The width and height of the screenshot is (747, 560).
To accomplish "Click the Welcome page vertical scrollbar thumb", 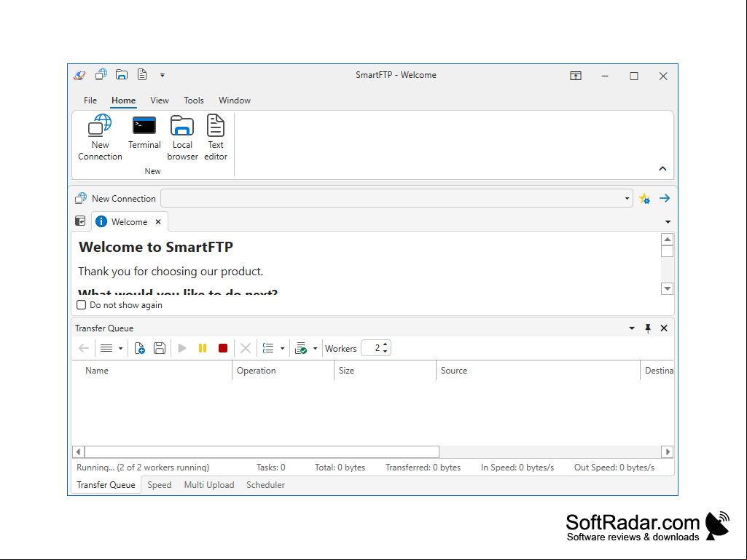I will point(667,251).
